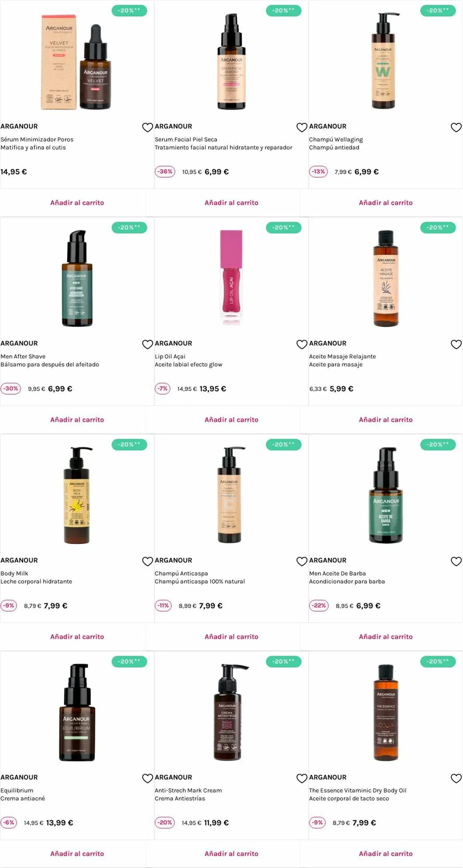Click heart icon for Anti-Strech Mark Cream

tap(302, 778)
